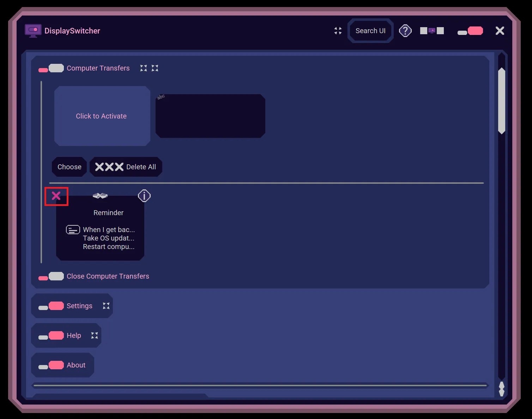Click the Close Computer Transfers label
The width and height of the screenshot is (532, 419).
pyautogui.click(x=108, y=276)
